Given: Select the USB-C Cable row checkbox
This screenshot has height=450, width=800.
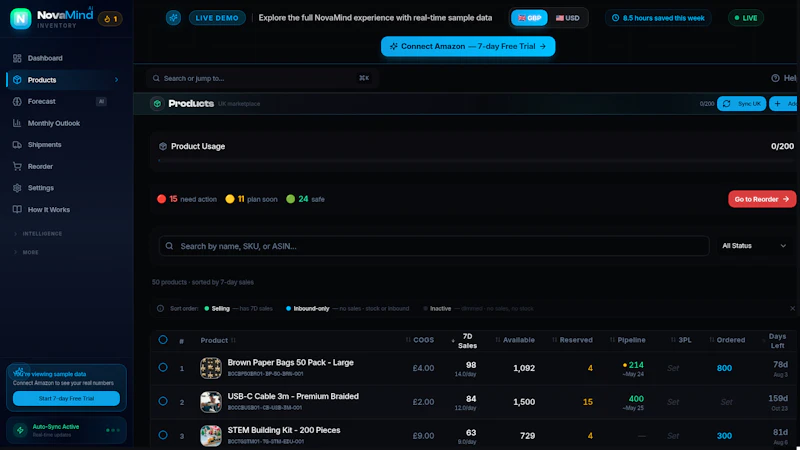Looking at the screenshot, I should point(163,401).
